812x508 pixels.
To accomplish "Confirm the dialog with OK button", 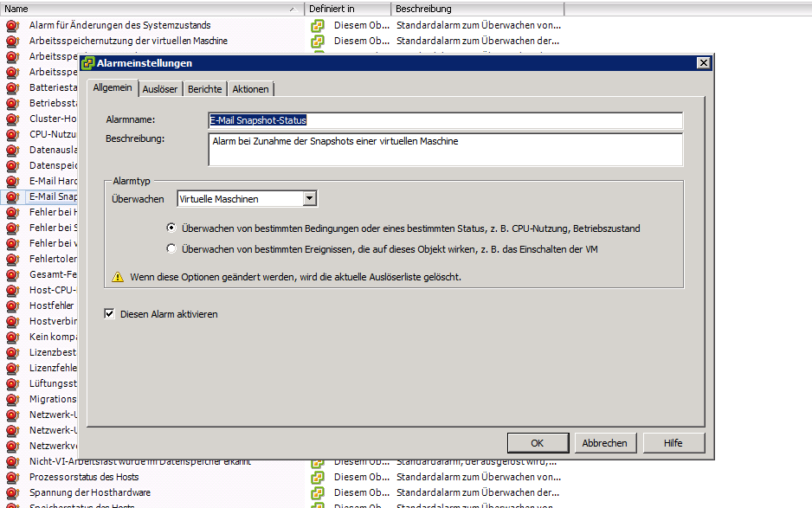I will click(537, 442).
